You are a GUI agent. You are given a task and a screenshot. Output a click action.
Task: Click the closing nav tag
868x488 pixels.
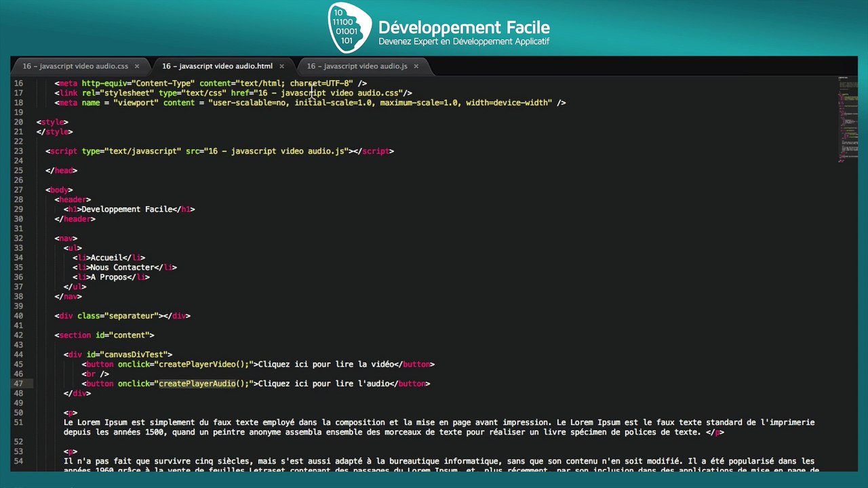[68, 296]
